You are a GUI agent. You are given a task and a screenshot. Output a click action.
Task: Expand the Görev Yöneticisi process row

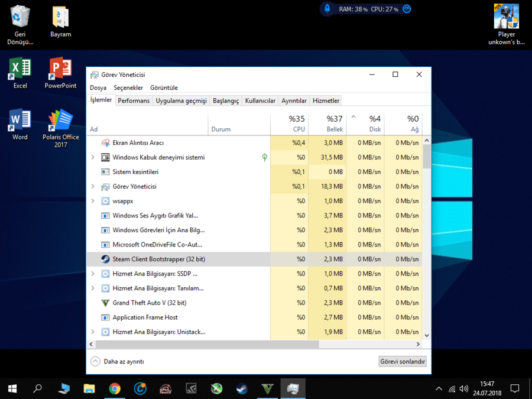tap(93, 187)
